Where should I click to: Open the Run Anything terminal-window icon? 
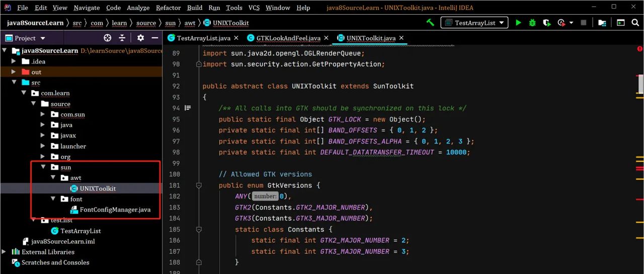621,23
